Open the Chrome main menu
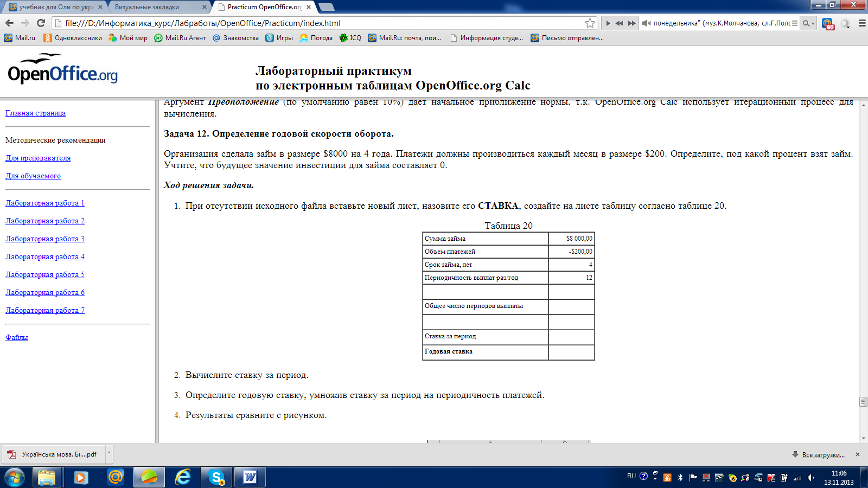868x488 pixels. coord(861,23)
